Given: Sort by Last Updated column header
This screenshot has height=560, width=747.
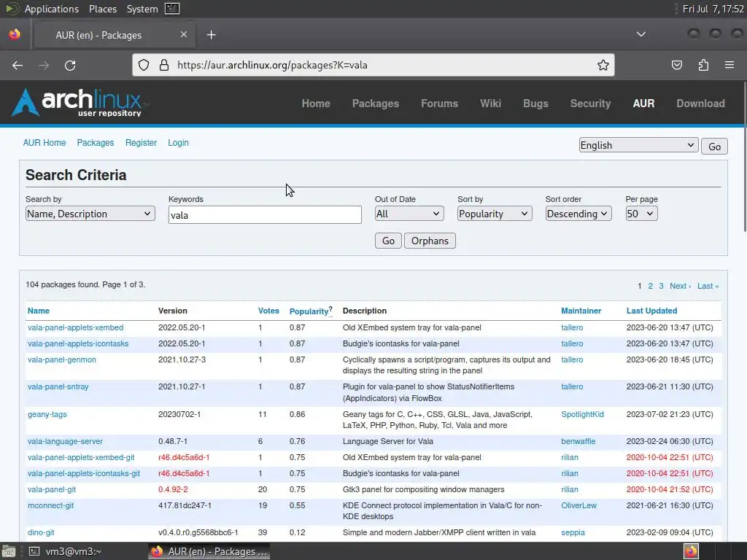Looking at the screenshot, I should click(651, 311).
